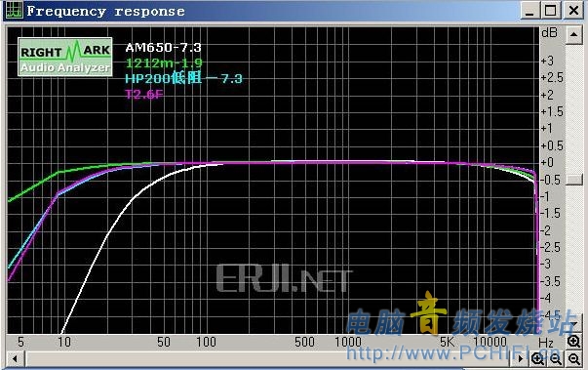This screenshot has width=588, height=370.
Task: Click the horizontal scrollbar left arrow
Action: coord(15,359)
